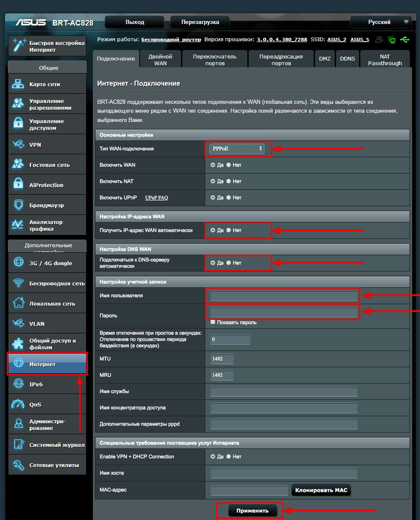This screenshot has height=520, width=420.
Task: Open the Quick Internet Setup wizard icon
Action: (19, 45)
